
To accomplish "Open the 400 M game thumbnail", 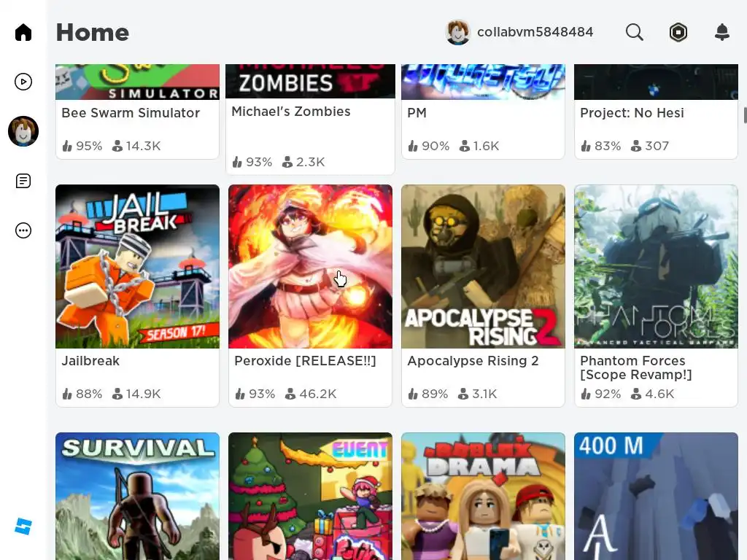I will [x=656, y=496].
